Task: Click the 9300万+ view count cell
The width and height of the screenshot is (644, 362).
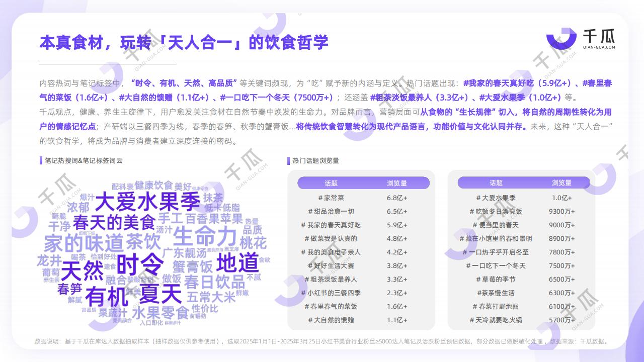Action: (x=562, y=212)
